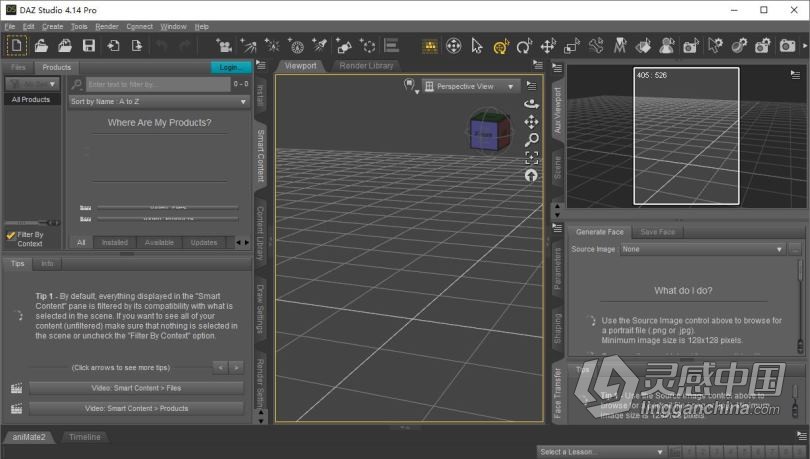Show the previous tip arrow

pyautogui.click(x=221, y=368)
